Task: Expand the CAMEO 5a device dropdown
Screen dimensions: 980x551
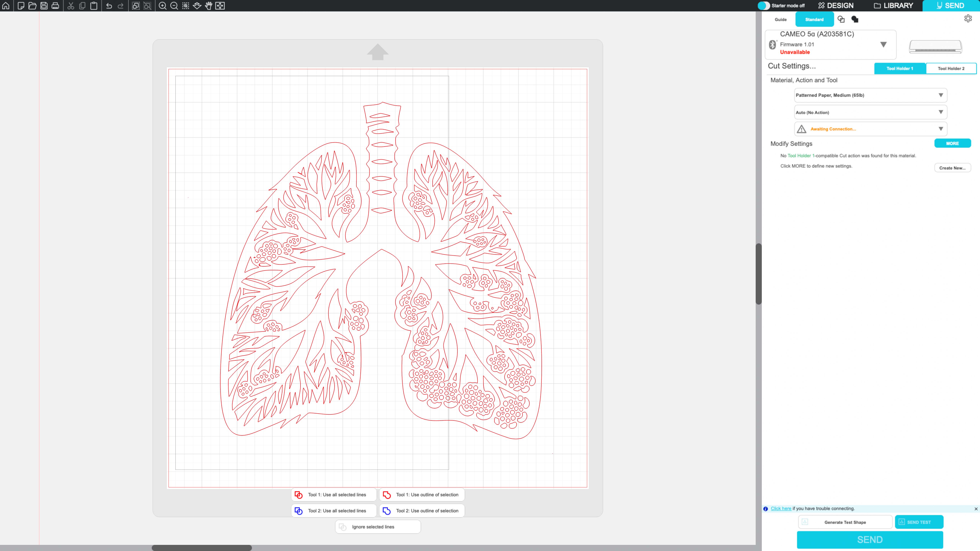Action: pos(883,45)
